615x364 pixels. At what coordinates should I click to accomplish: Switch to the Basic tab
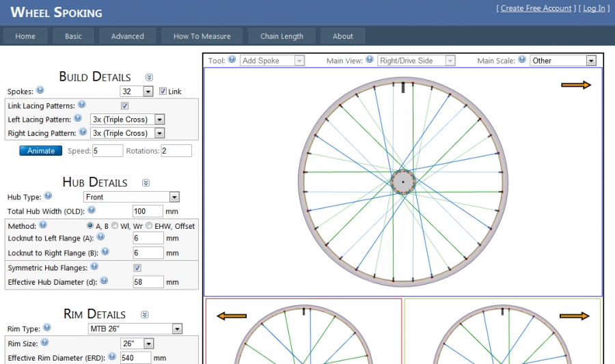coord(73,36)
